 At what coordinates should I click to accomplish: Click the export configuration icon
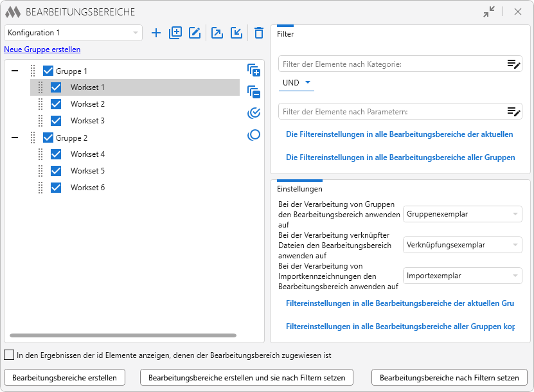coord(217,33)
